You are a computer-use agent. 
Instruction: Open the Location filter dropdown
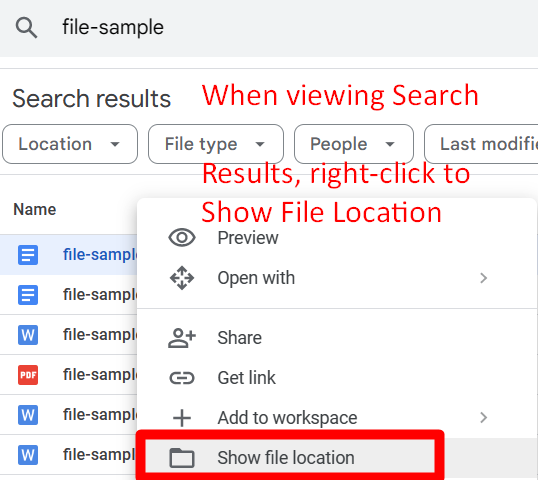point(70,144)
